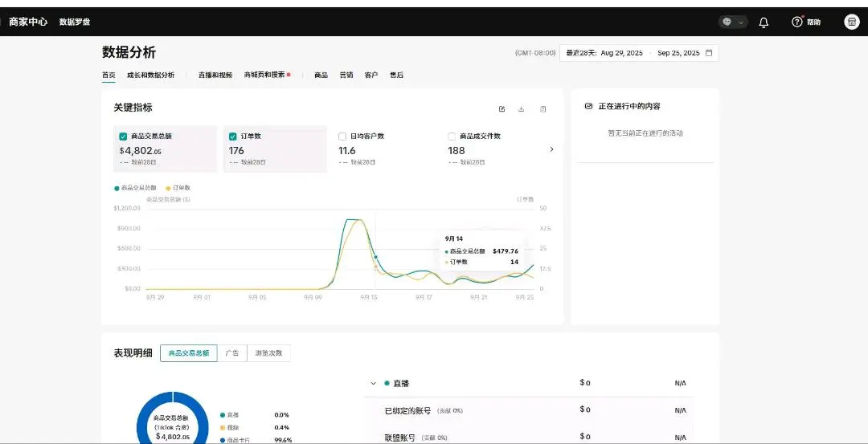Select the 广告 breakdown button
868x444 pixels.
(231, 353)
